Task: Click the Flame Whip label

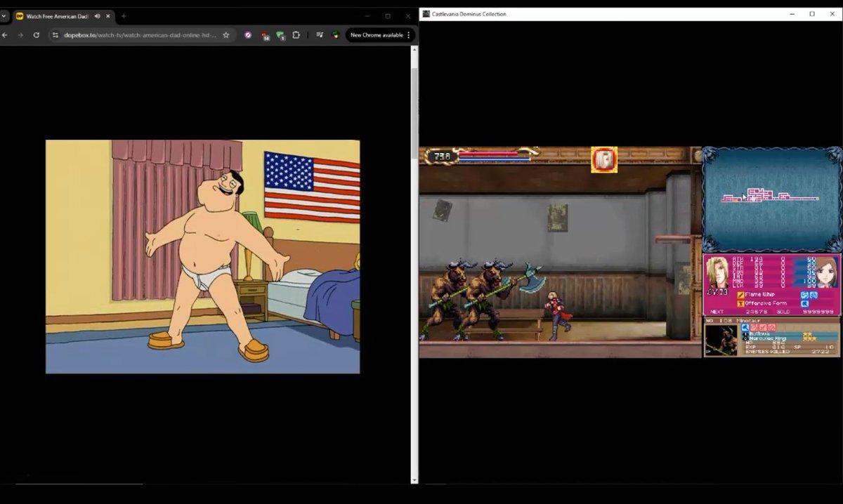Action: [759, 295]
